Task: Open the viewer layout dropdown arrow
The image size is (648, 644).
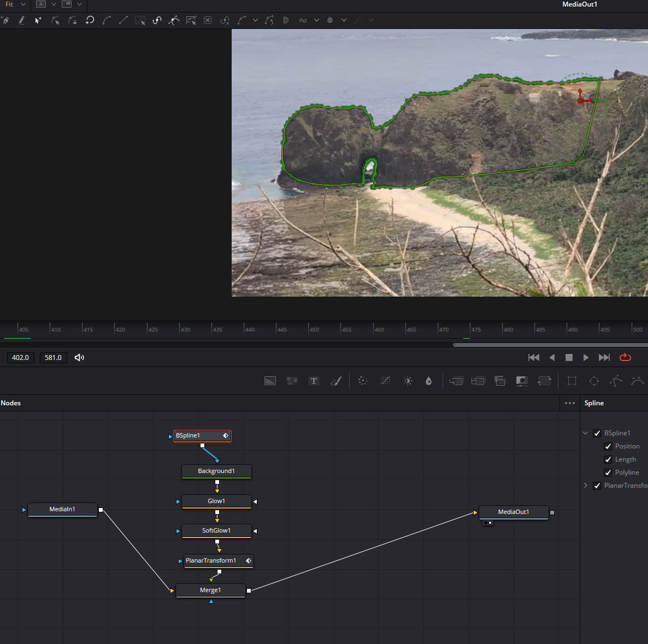Action: click(x=79, y=4)
